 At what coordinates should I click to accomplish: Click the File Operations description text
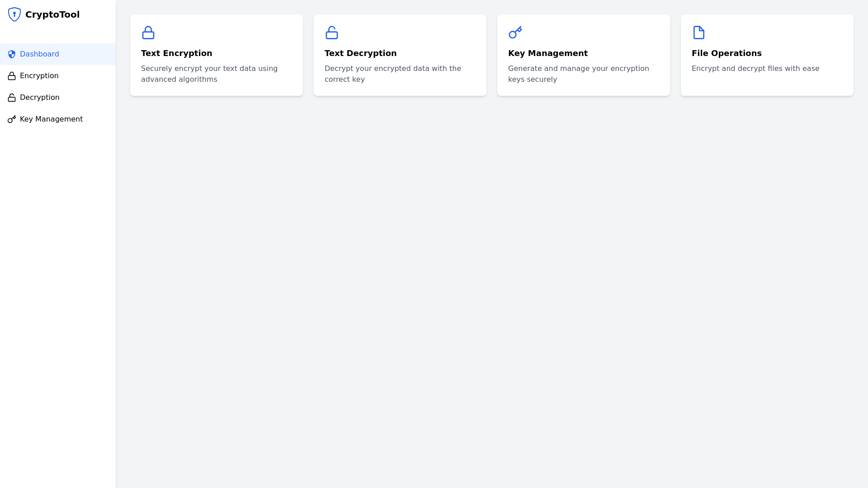755,68
